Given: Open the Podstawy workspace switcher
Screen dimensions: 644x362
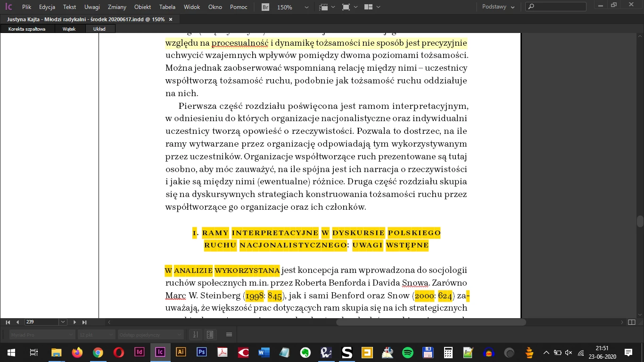Looking at the screenshot, I should (x=499, y=7).
